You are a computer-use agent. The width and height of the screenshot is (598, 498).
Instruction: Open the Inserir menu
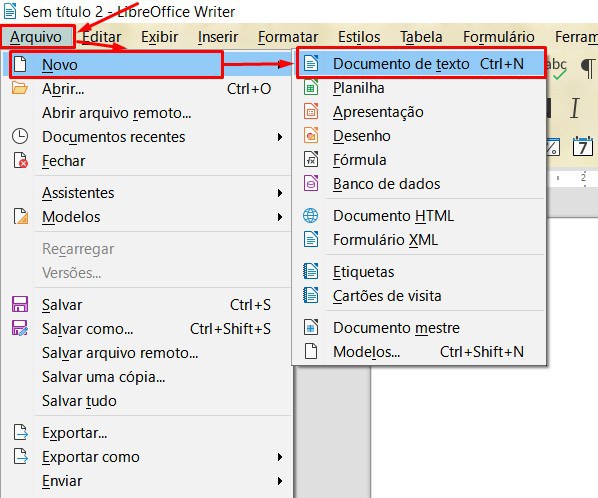(x=218, y=37)
